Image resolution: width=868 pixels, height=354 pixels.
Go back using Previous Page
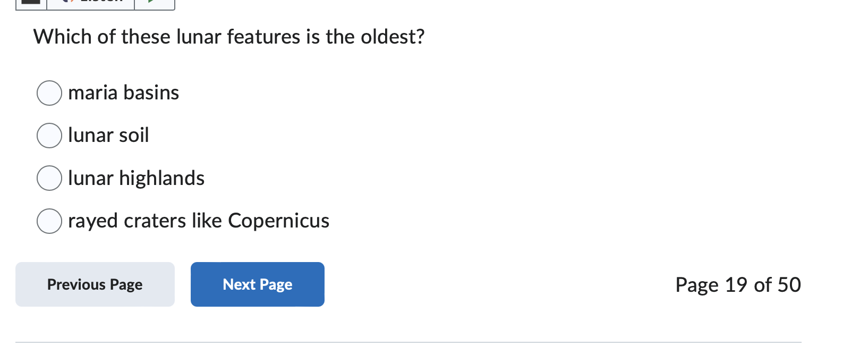95,284
